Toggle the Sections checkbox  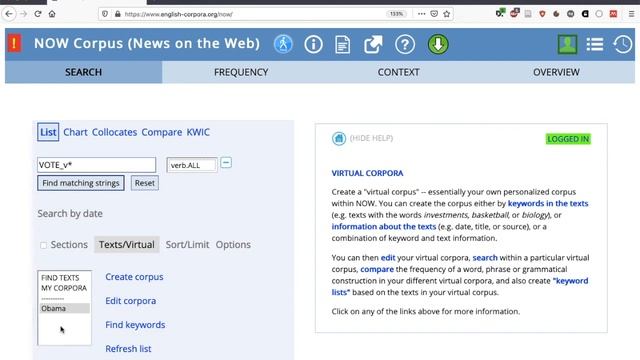pyautogui.click(x=43, y=245)
